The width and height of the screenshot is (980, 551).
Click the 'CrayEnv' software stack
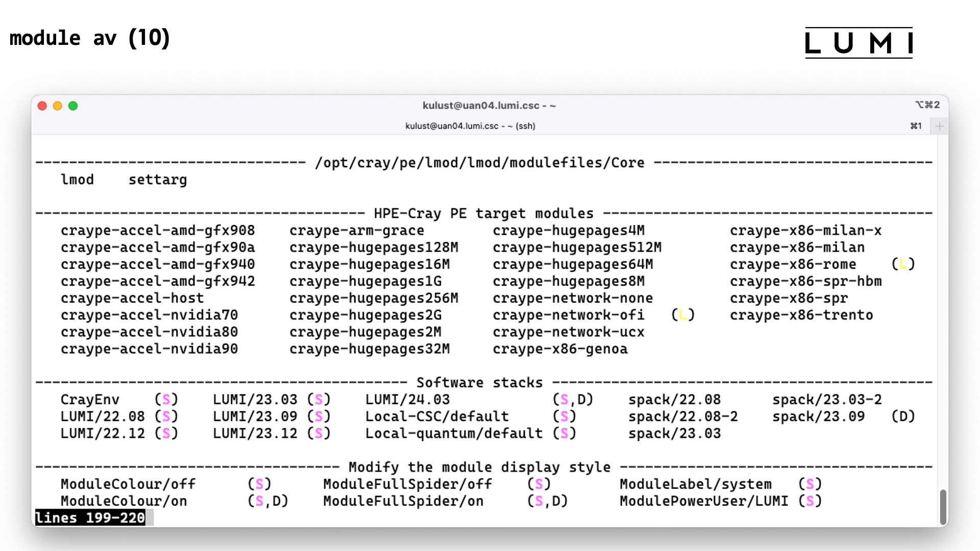(90, 399)
